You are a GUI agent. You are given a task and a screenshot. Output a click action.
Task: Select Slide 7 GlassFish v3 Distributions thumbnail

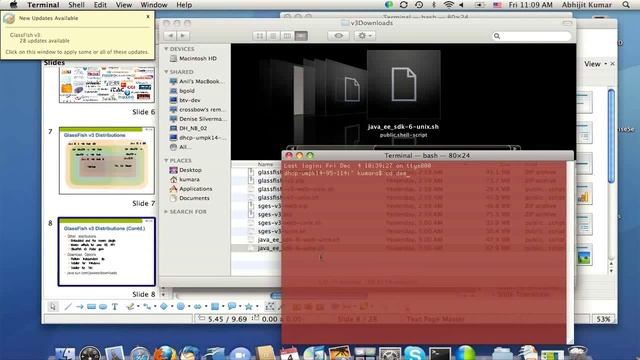tap(107, 160)
